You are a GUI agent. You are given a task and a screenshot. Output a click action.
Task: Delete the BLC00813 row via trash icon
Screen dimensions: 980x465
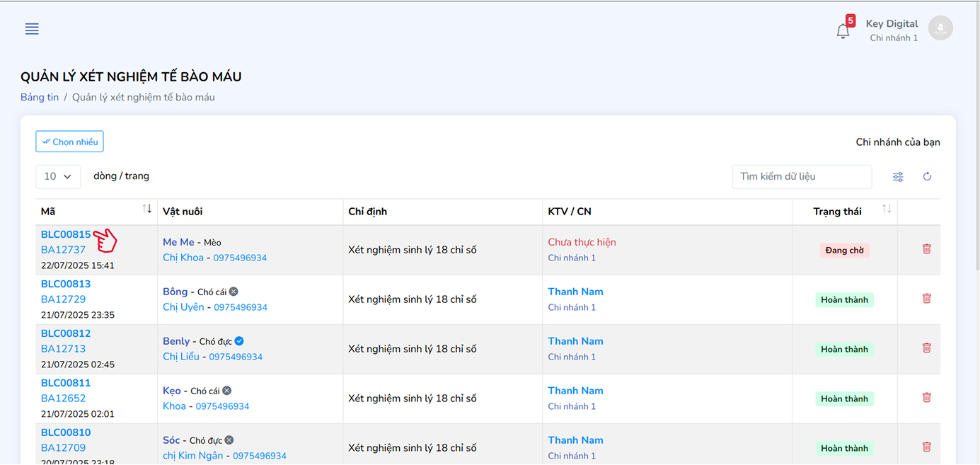coord(926,299)
